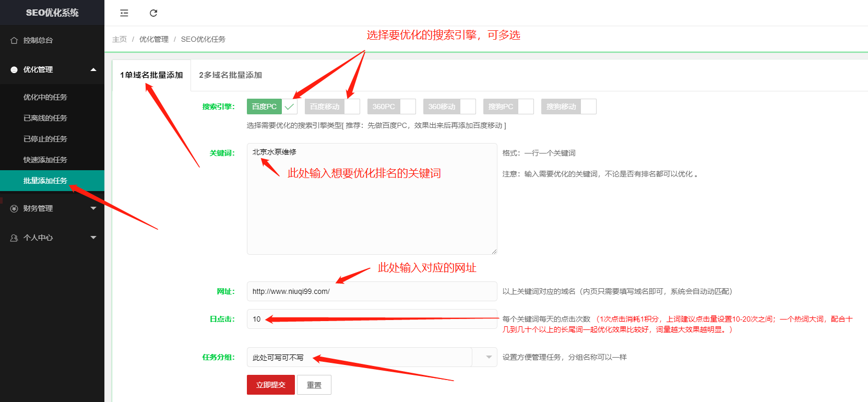
Task: Submit the form with 立即提交
Action: click(270, 385)
